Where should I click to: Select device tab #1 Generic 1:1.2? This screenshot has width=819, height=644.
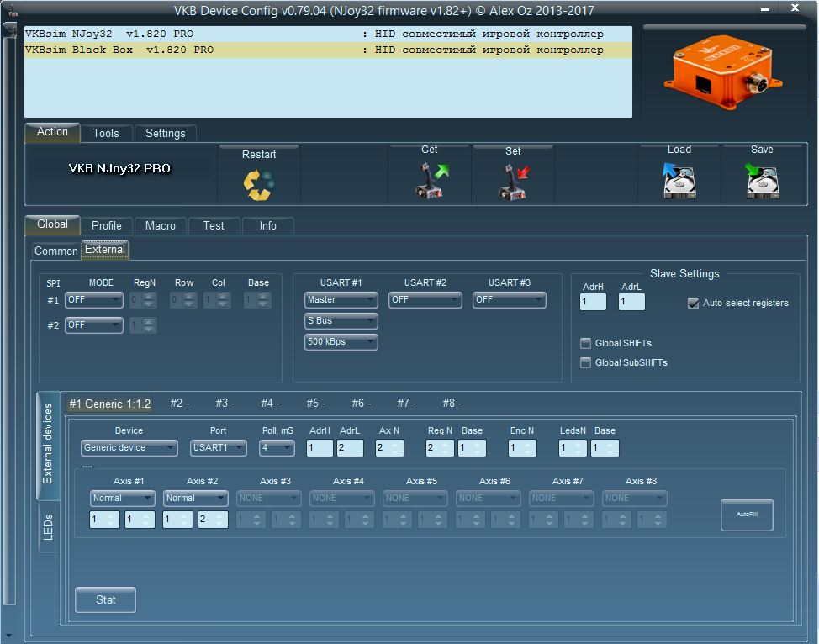[109, 404]
